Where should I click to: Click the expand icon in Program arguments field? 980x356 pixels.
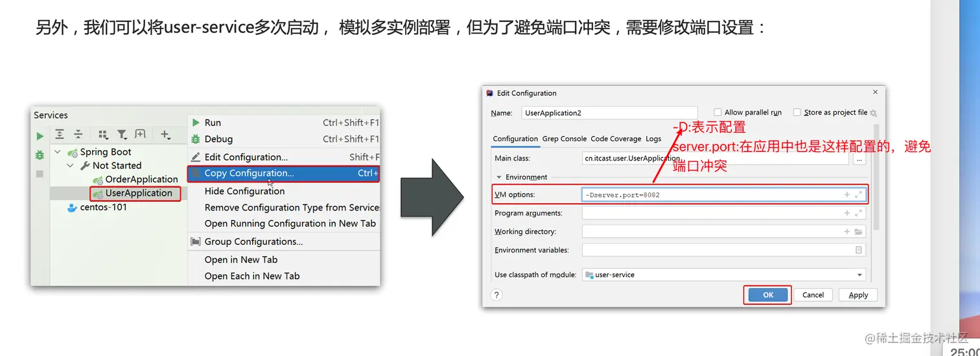pyautogui.click(x=859, y=213)
